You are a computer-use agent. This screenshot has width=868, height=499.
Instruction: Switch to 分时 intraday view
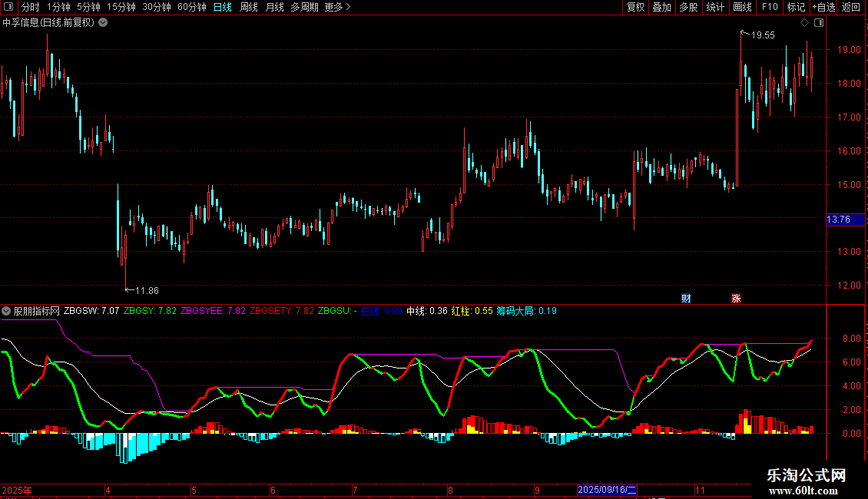pyautogui.click(x=31, y=7)
